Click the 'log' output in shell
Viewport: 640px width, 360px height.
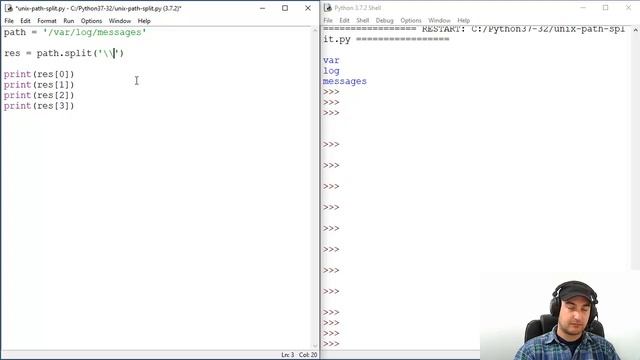(x=331, y=71)
